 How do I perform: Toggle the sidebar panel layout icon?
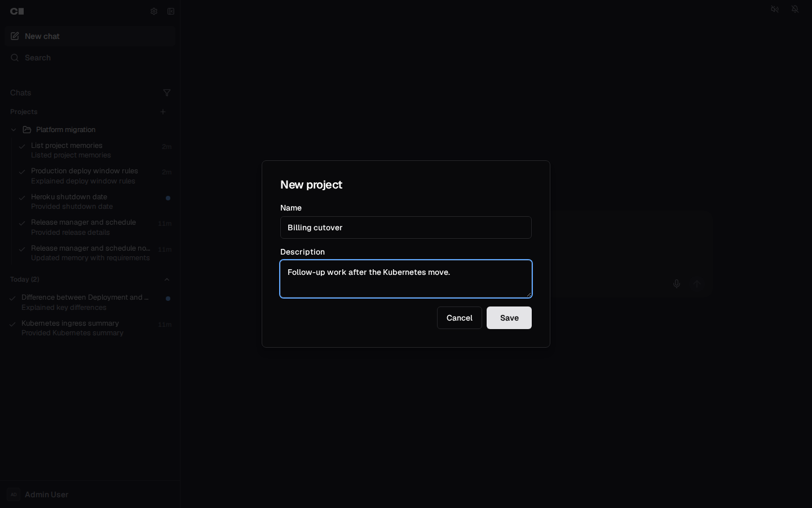(x=171, y=11)
